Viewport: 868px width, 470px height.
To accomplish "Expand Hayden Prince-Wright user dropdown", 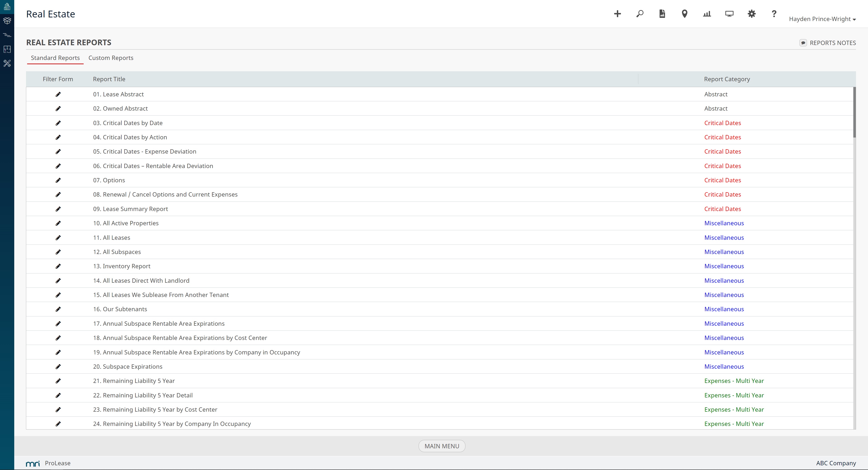I will (822, 19).
